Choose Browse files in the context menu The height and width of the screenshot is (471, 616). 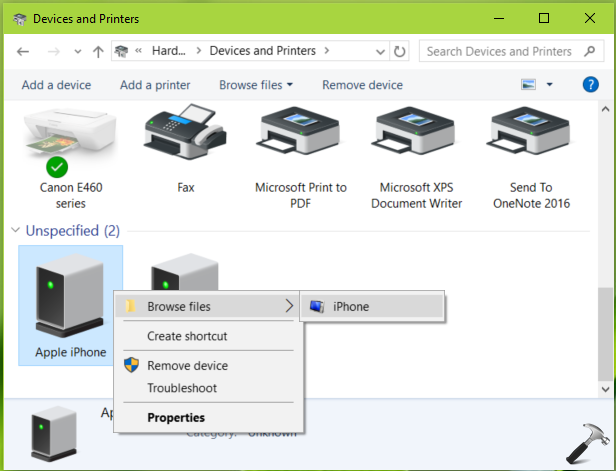pos(209,306)
